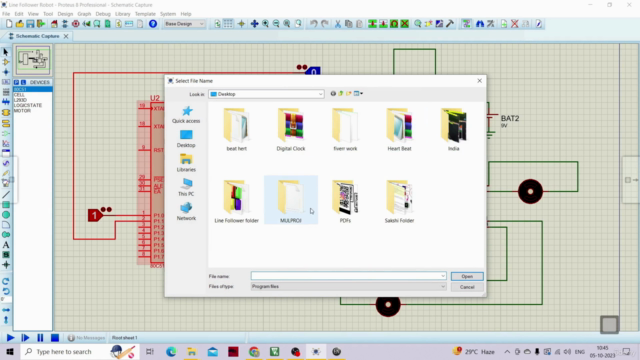Click the Zoom Out magnifier icon
The height and width of the screenshot is (360, 640).
pos(276,24)
